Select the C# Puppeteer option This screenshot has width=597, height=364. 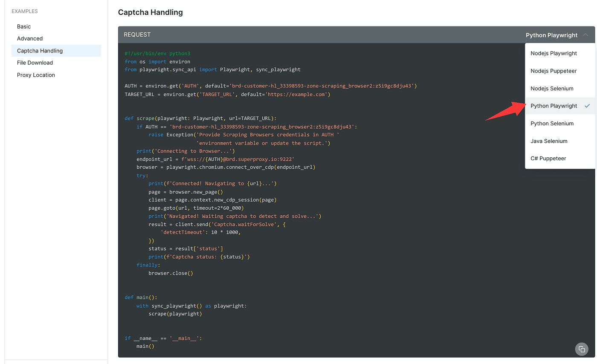pyautogui.click(x=548, y=159)
